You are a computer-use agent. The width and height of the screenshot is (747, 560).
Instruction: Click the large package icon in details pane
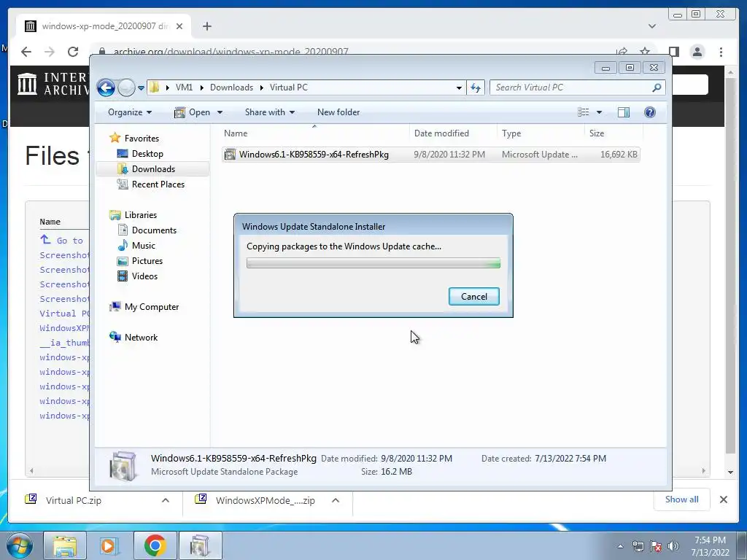click(123, 465)
